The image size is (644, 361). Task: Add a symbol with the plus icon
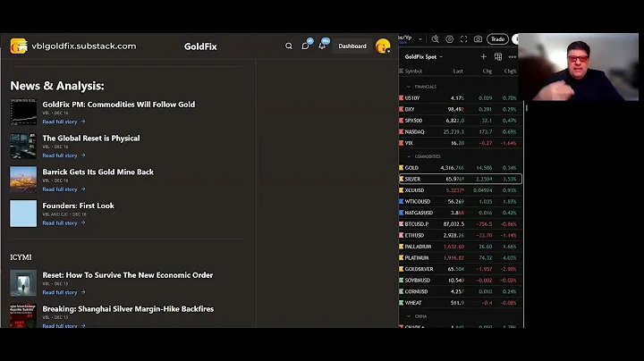[483, 56]
